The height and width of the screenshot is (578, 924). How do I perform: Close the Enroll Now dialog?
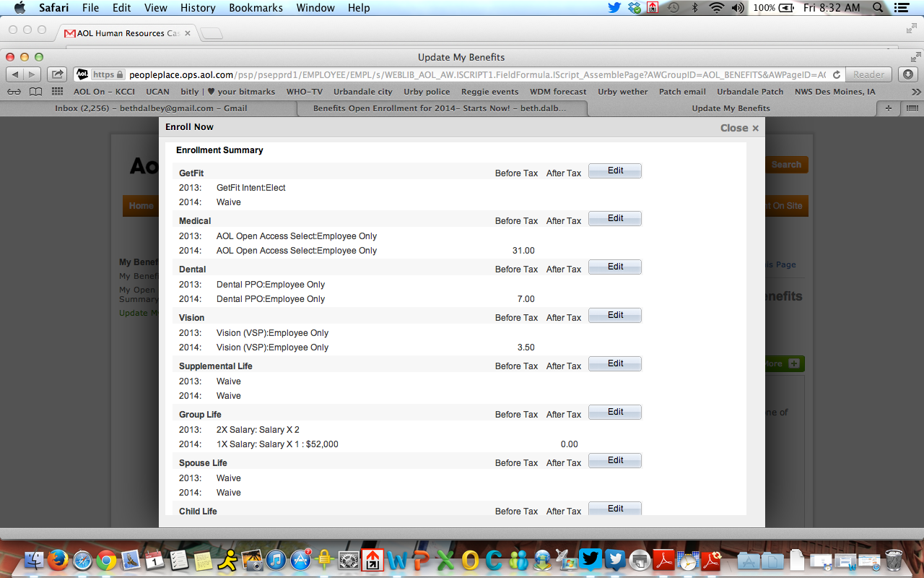coord(739,128)
